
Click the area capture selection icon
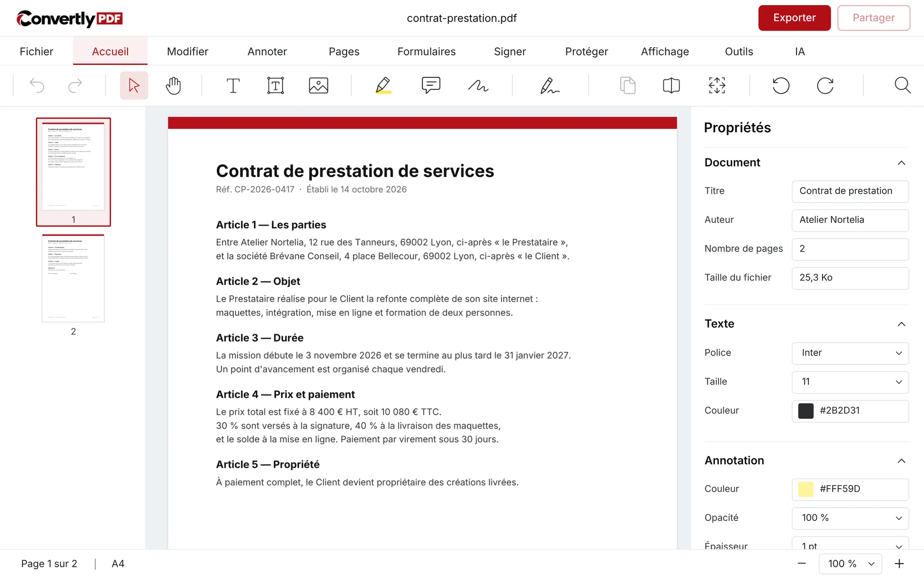(717, 86)
